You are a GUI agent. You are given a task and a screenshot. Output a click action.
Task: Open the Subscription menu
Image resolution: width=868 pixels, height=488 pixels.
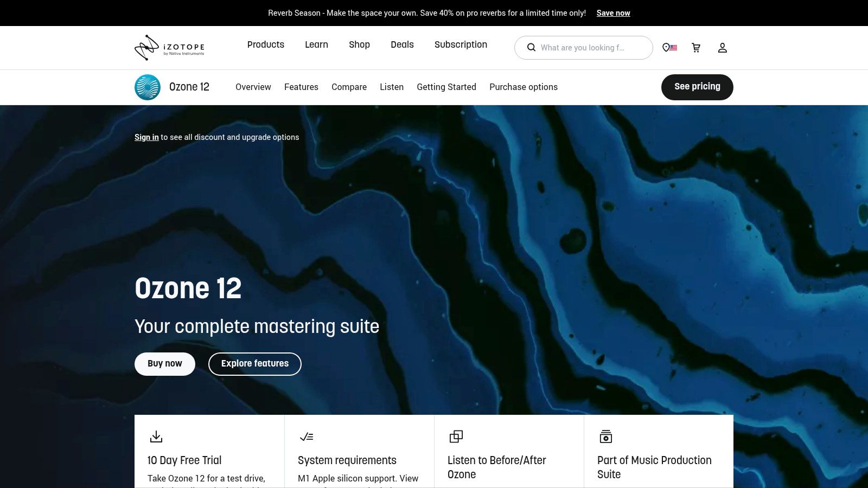point(461,44)
